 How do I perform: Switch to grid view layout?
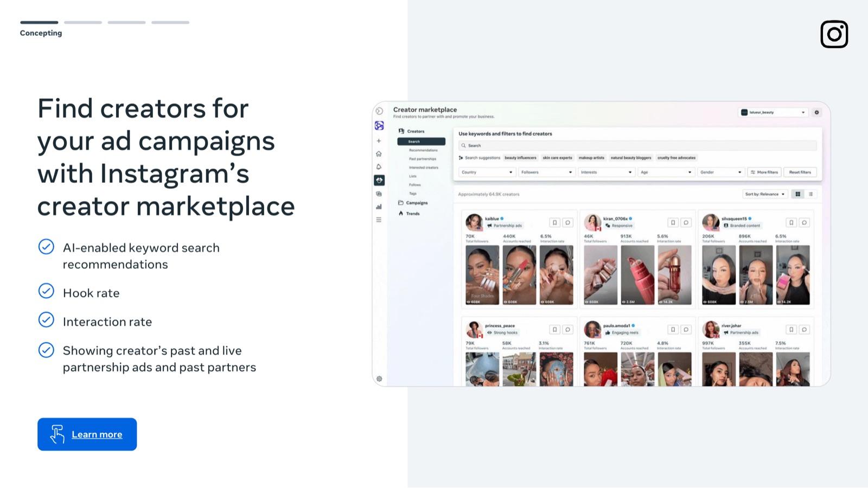click(797, 194)
